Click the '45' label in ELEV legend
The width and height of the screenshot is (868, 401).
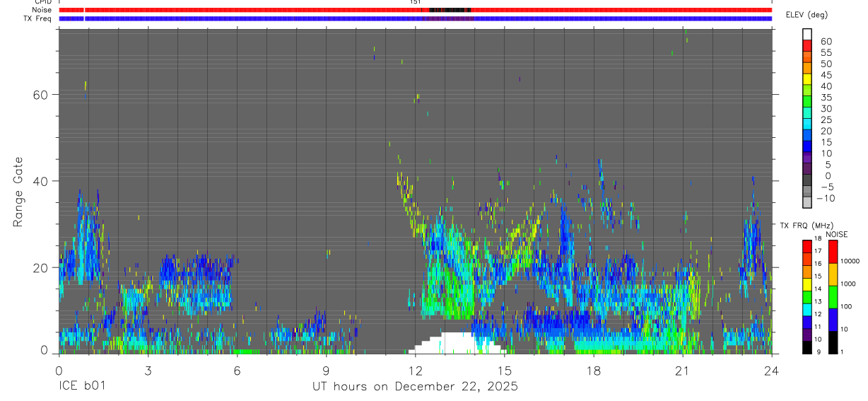[x=826, y=75]
